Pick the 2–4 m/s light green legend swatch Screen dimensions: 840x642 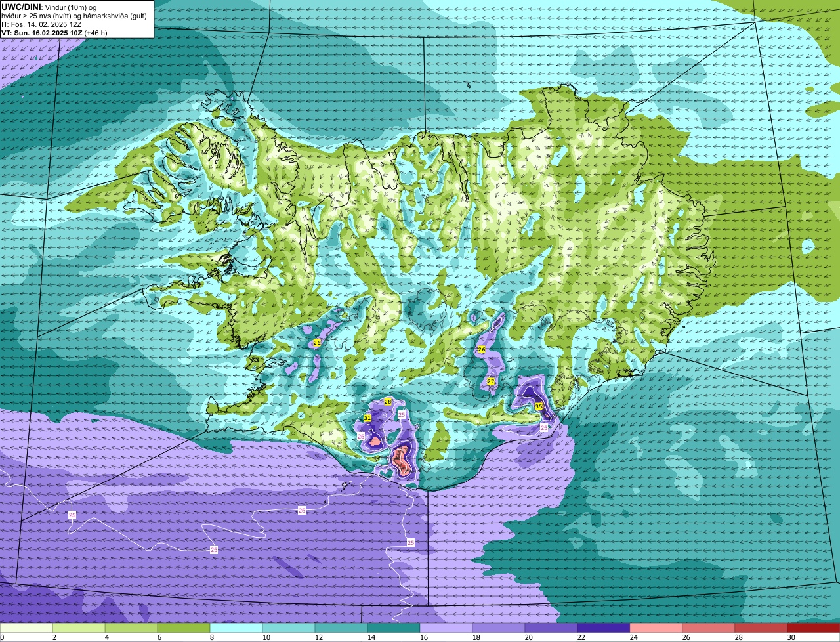pyautogui.click(x=79, y=628)
